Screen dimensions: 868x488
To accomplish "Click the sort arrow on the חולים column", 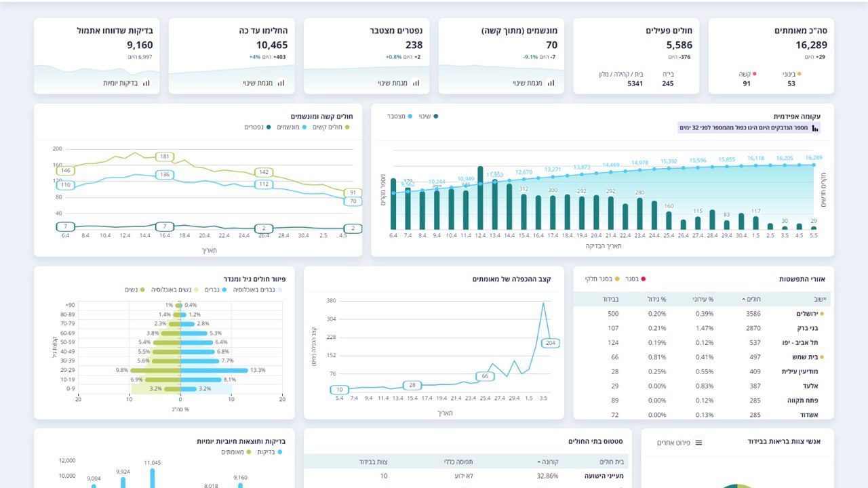I will pos(744,299).
